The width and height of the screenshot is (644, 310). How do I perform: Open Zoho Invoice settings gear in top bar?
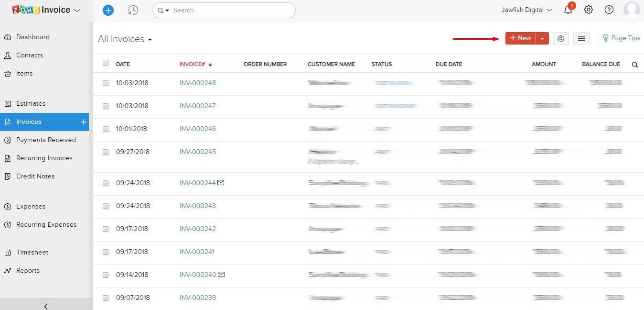click(589, 9)
